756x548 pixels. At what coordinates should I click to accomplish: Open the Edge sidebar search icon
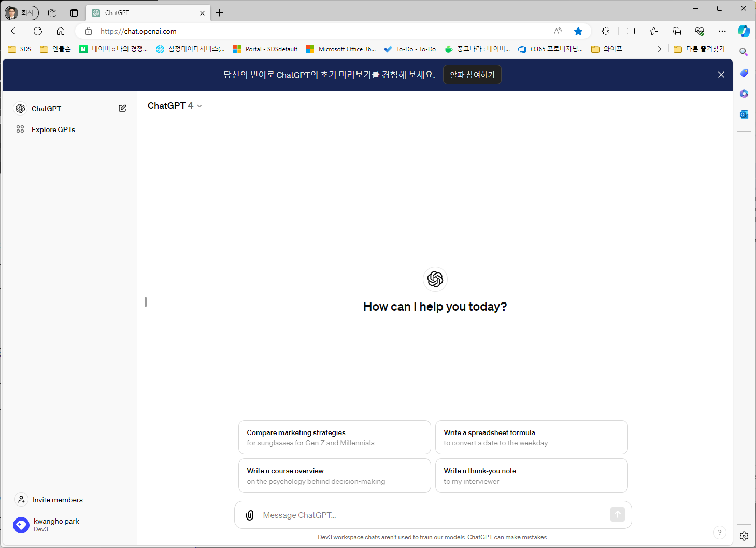click(x=744, y=52)
